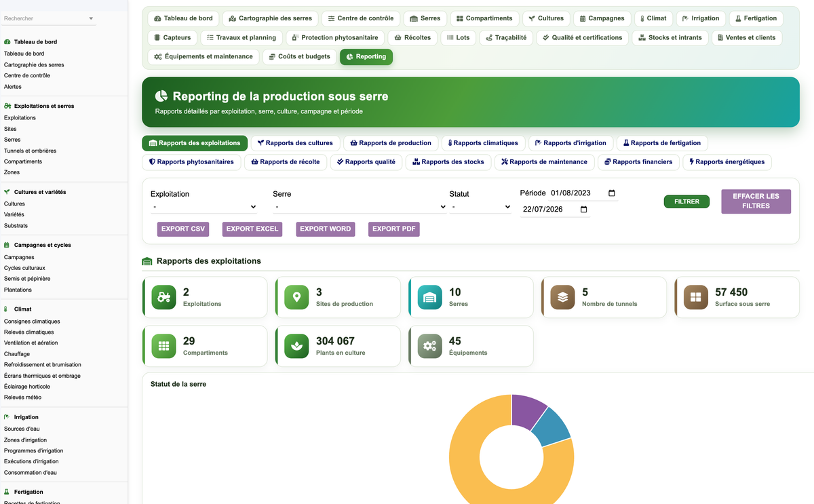Click the EFFACER LES FILTRES button

(756, 201)
